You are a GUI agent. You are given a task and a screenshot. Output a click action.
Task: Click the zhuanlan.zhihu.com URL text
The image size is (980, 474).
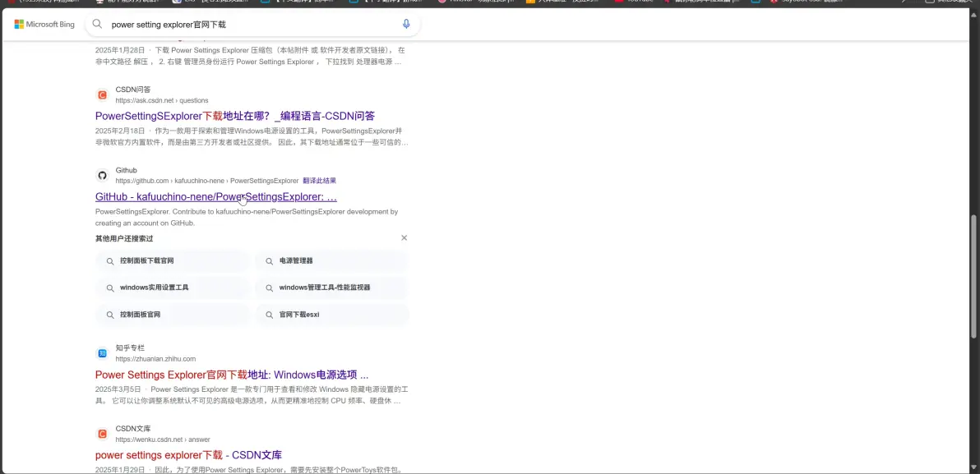pyautogui.click(x=155, y=359)
